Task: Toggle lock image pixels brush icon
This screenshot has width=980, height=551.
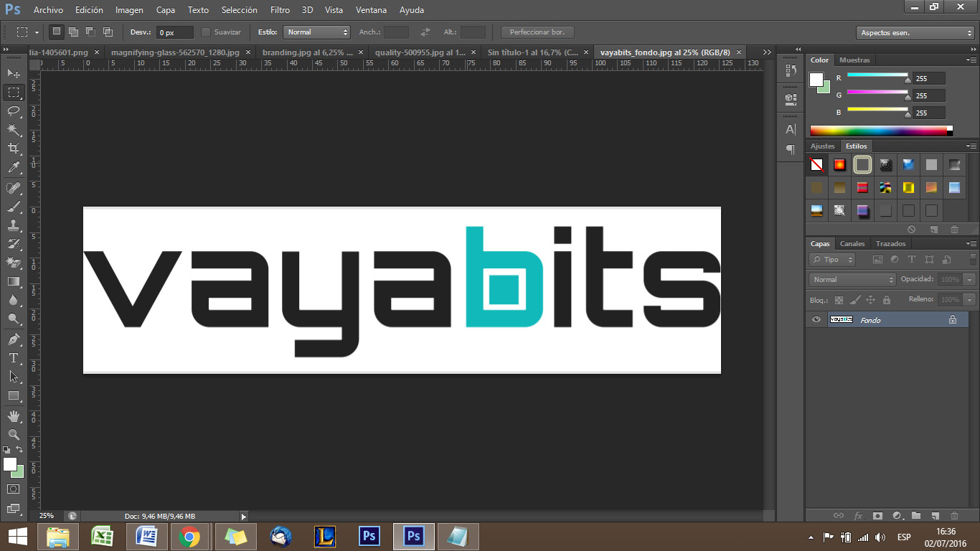Action: [854, 300]
